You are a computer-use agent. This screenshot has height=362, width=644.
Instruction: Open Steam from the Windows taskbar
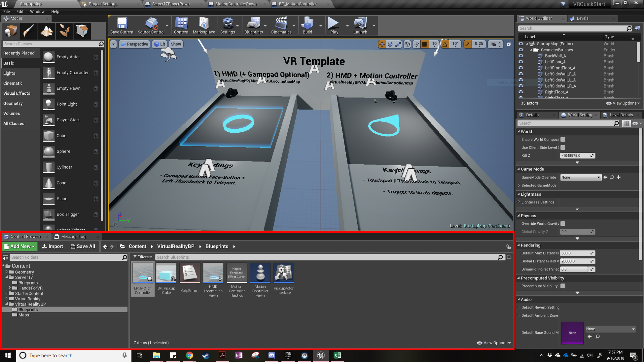click(x=206, y=355)
